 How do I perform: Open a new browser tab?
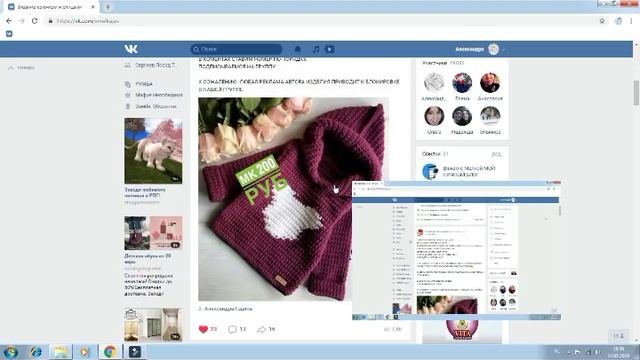(x=108, y=7)
